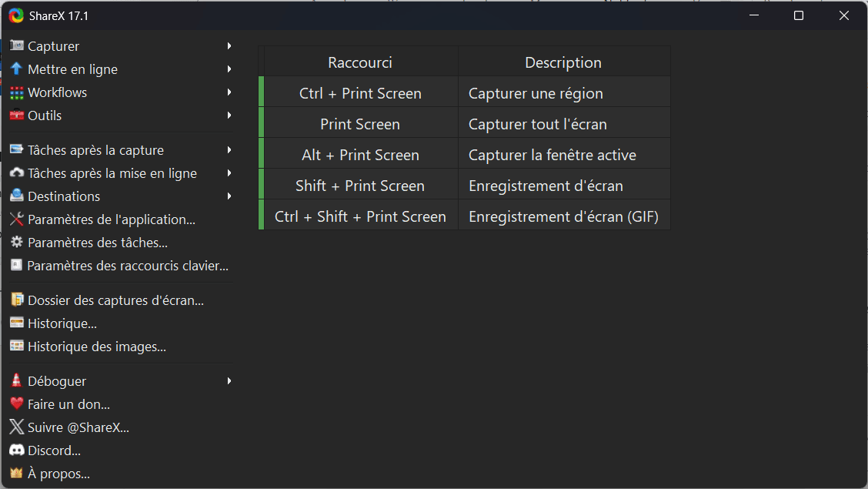Select the Shift + Print Screen shortcut cell
This screenshot has height=489, width=868.
point(360,186)
